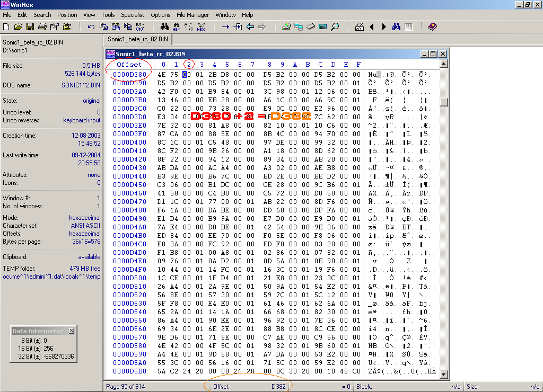
Task: Maximize the Sonic1_beta_rc_02.BIN inner window
Action: click(433, 54)
